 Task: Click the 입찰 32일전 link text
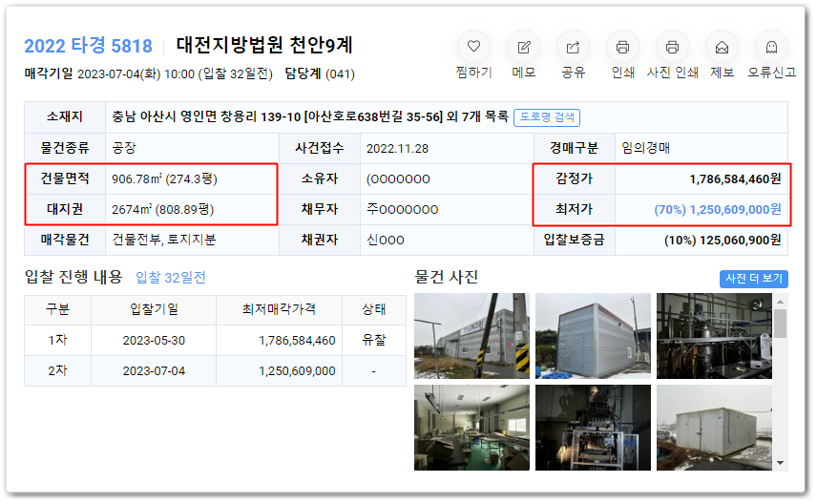coord(171,277)
